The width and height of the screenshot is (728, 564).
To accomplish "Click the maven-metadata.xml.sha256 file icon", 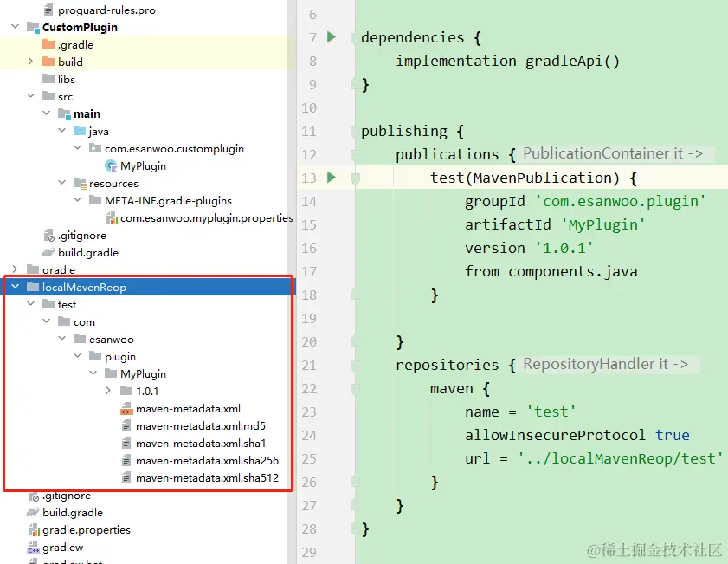I will (x=126, y=460).
